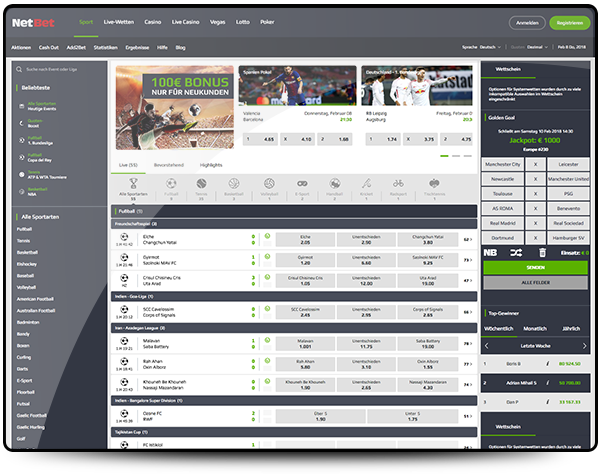Filter live events by Fußball icon

pos(171,184)
